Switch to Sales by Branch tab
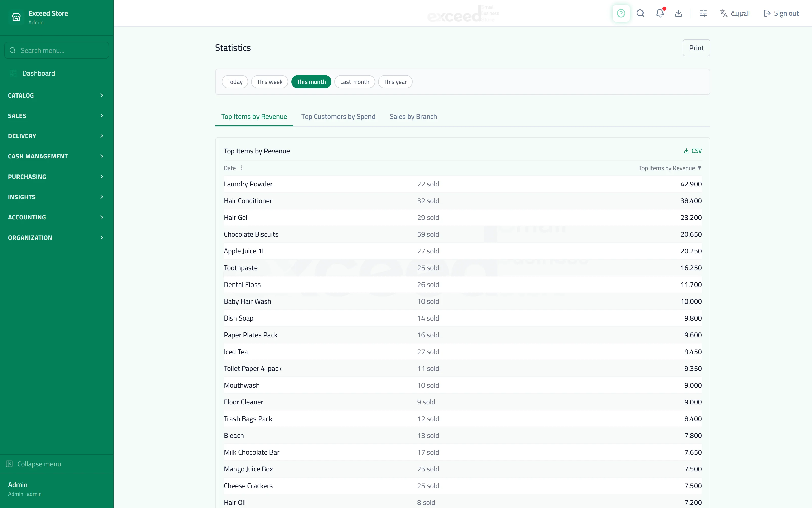This screenshot has width=812, height=508. [413, 117]
